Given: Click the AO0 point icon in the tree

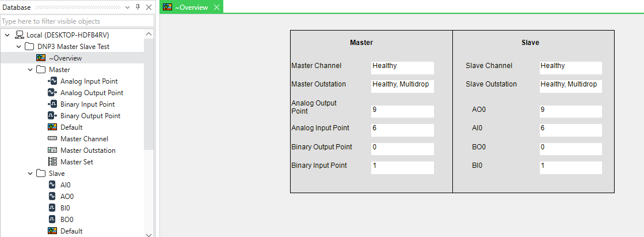Looking at the screenshot, I should tap(52, 196).
